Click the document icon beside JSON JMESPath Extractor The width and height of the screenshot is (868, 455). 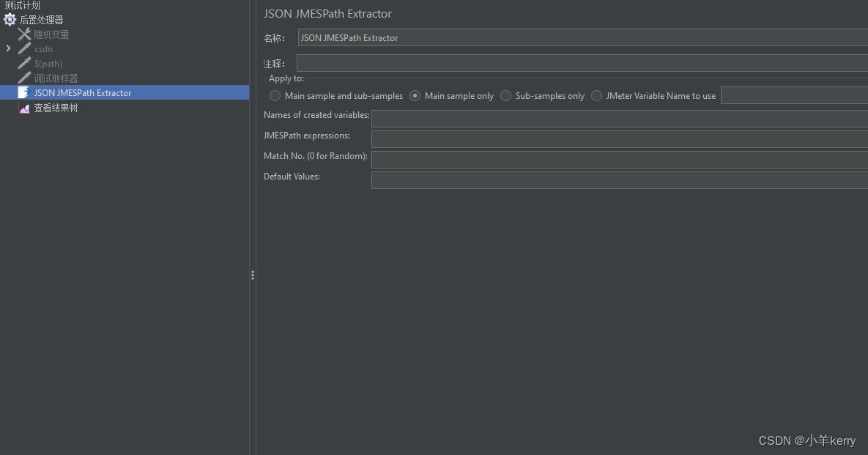pos(23,92)
